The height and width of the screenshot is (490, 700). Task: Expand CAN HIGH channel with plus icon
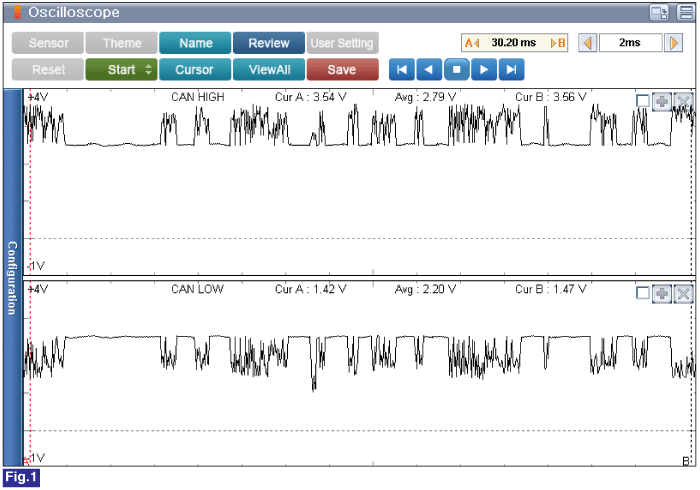point(662,102)
